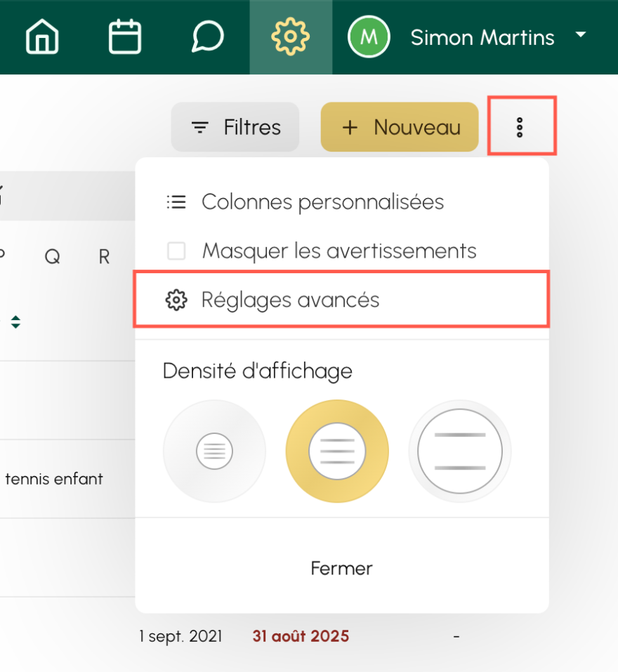Click the settings gear in top navigation bar
Viewport: 618px width, 672px height.
[290, 37]
